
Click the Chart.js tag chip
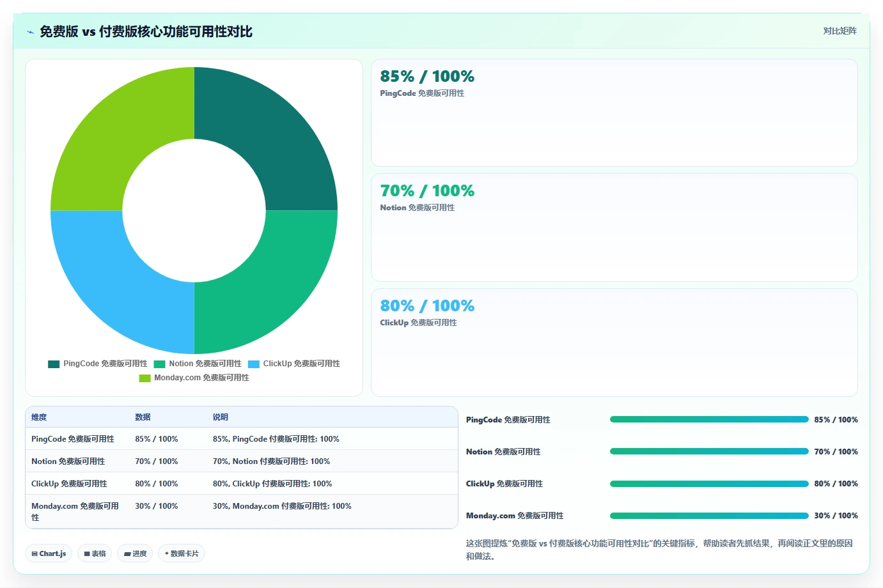49,553
